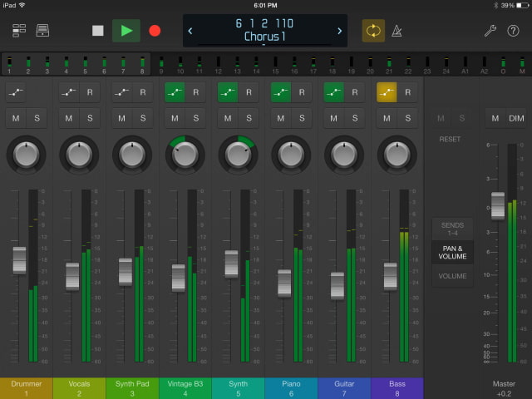Image resolution: width=532 pixels, height=399 pixels.
Task: Switch to Sends 1-4 view
Action: coord(452,229)
